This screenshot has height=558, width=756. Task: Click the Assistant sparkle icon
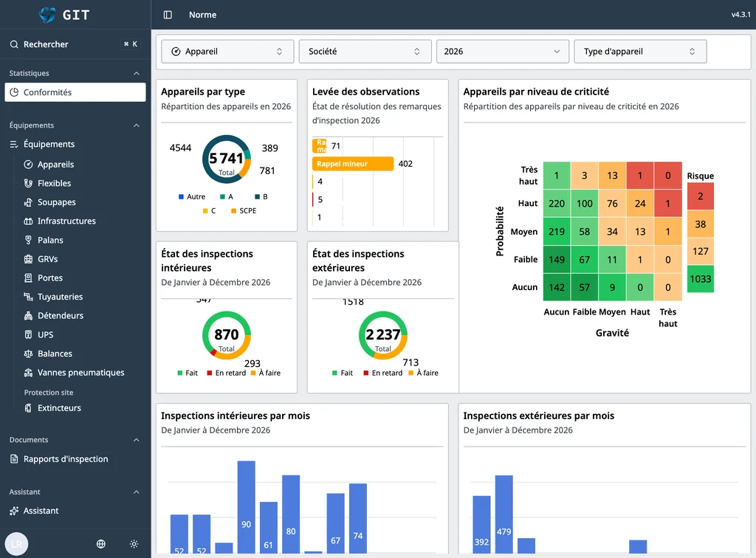click(x=14, y=511)
